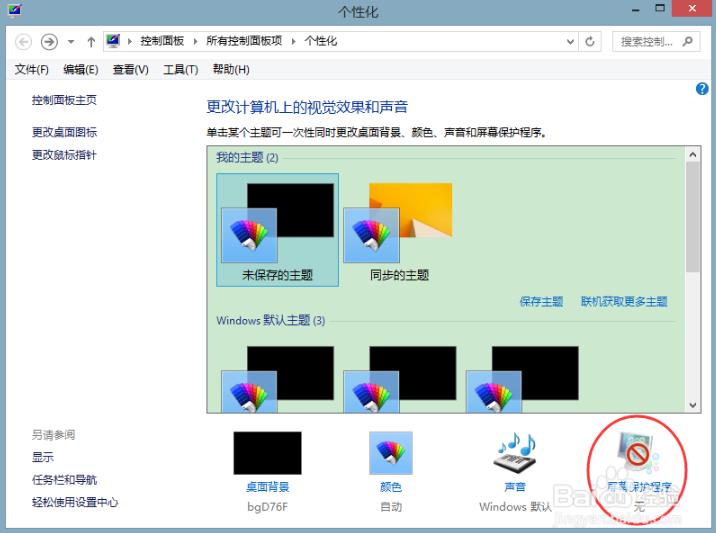Click the 保存主题 link
Viewport: 716px width, 533px height.
point(541,301)
